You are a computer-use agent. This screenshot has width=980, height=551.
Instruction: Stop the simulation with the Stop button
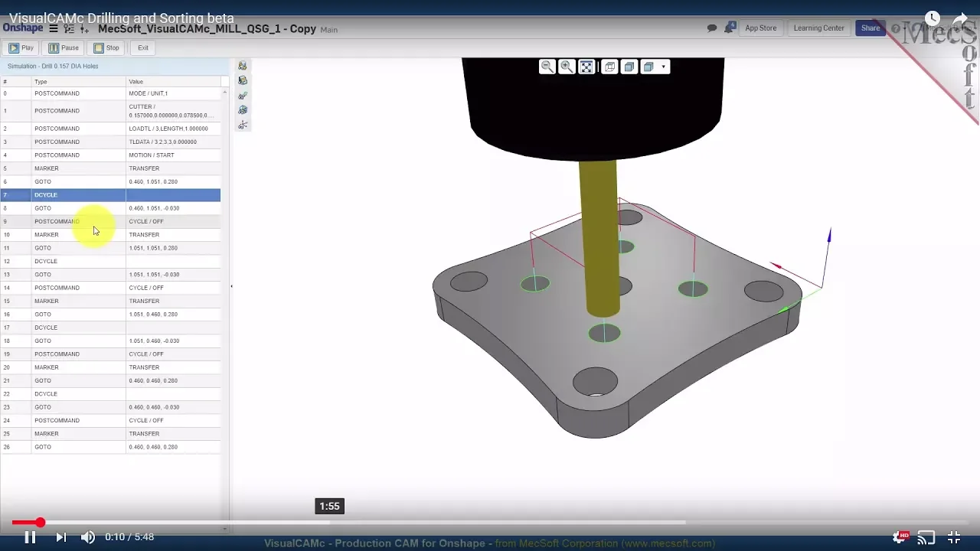[106, 47]
